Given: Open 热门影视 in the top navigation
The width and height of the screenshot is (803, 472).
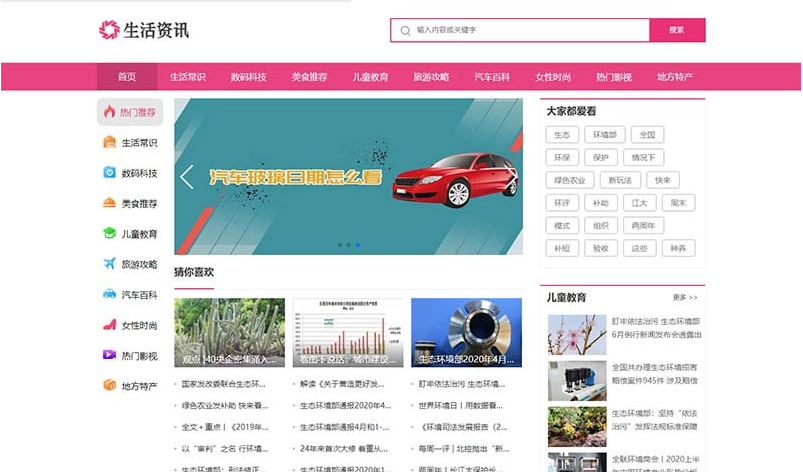Looking at the screenshot, I should [614, 77].
